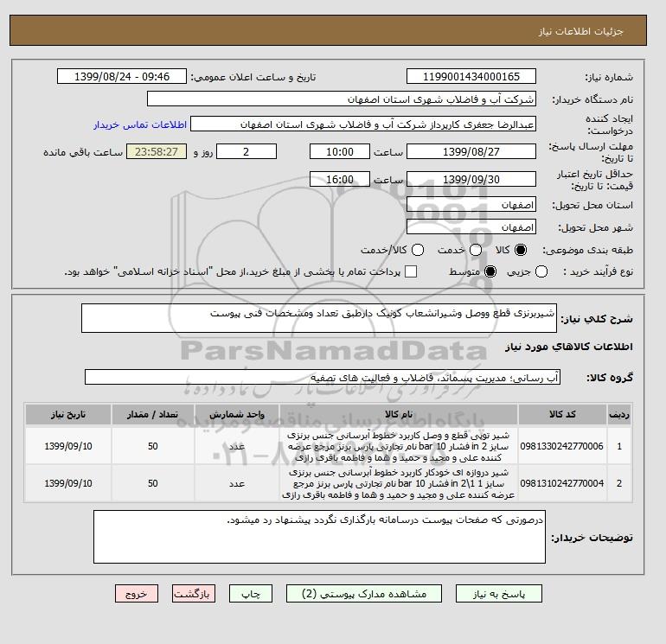
Task: Choose the متوسط purchase type radio
Action: coord(490,271)
